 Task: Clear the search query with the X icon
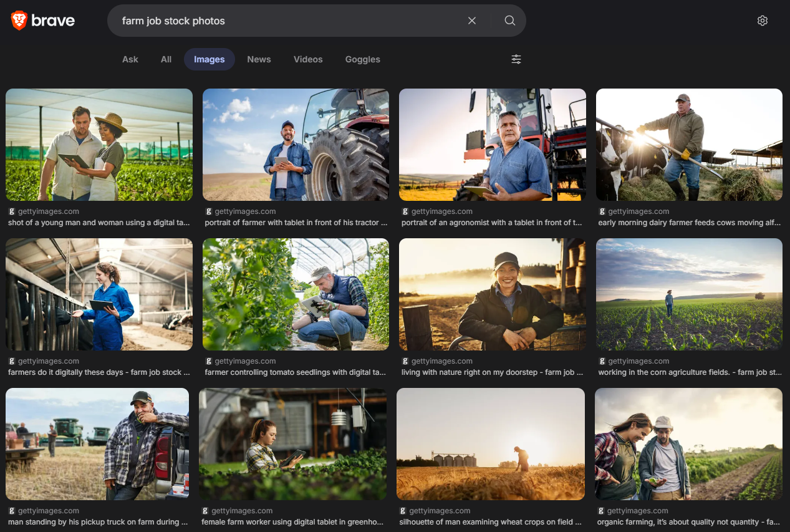tap(472, 21)
